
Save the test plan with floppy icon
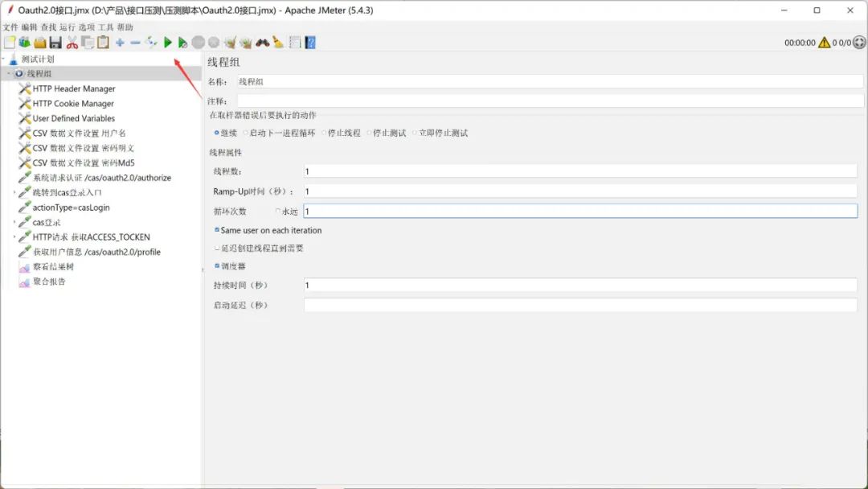[55, 43]
